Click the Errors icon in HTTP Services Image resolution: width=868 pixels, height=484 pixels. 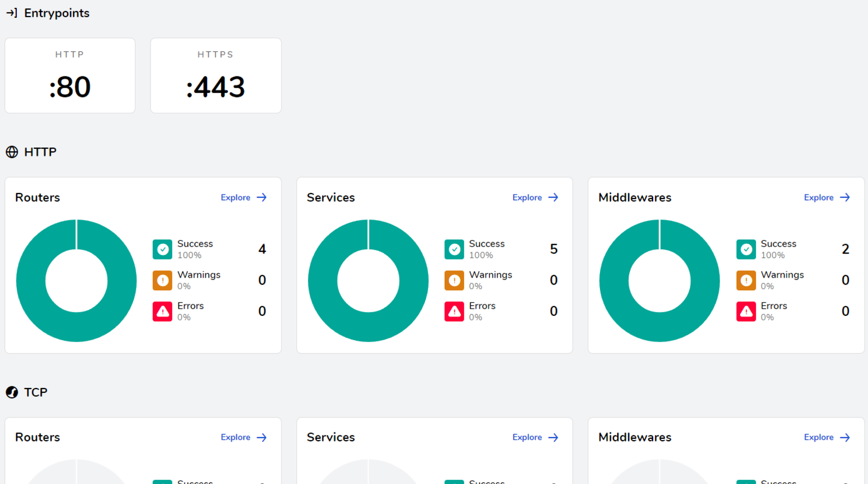[x=454, y=311]
